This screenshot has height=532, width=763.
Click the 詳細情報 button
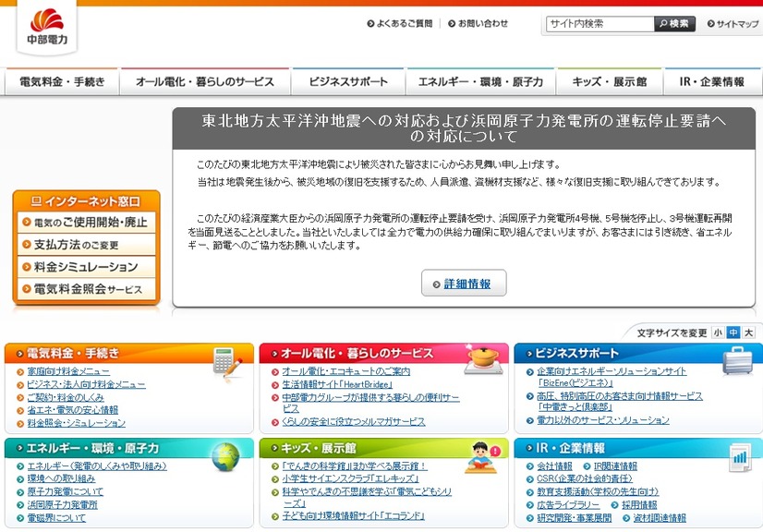point(464,284)
